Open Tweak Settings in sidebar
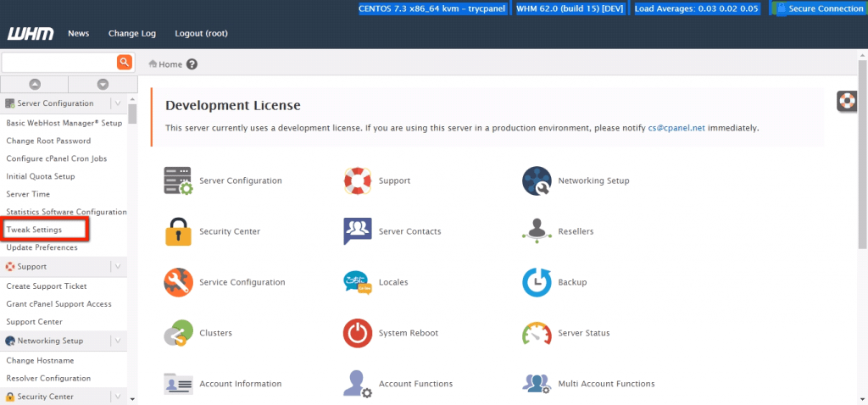This screenshot has height=405, width=868. (34, 230)
